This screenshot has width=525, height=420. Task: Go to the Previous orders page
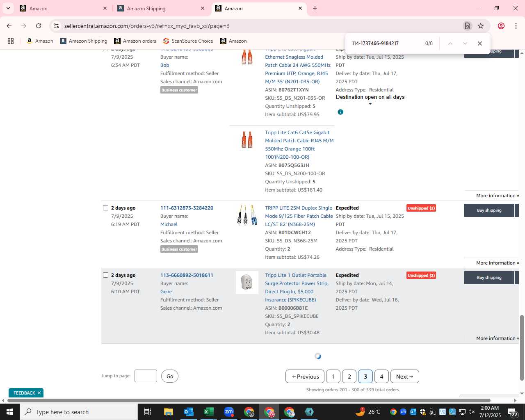tap(305, 377)
